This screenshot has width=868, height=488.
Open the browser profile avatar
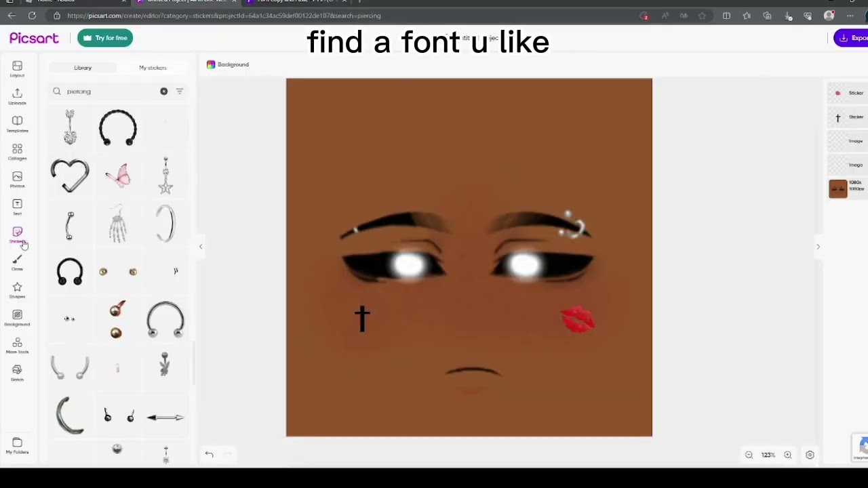tap(829, 16)
